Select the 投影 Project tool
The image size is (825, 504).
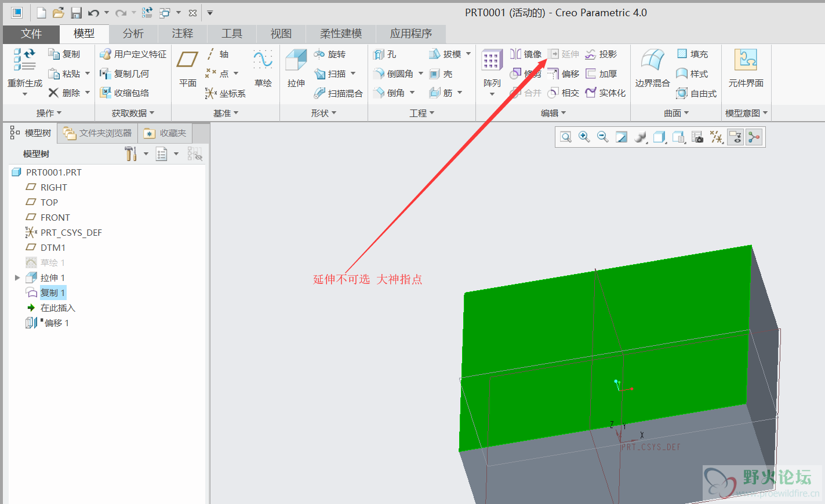click(x=601, y=54)
